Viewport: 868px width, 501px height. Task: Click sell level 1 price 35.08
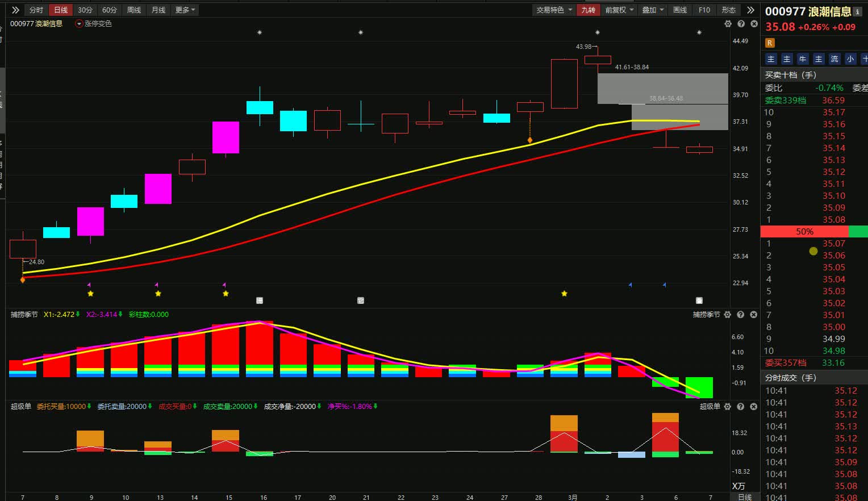pos(833,219)
